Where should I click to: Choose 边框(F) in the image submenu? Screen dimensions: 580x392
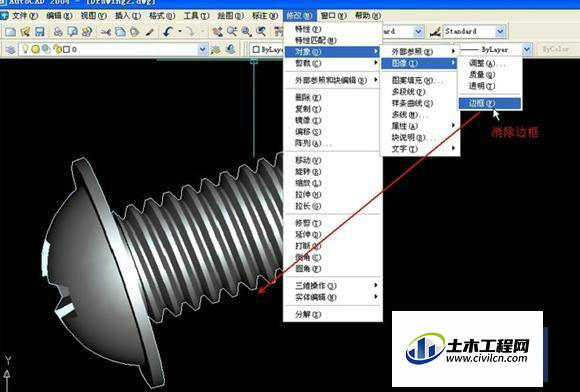pos(490,104)
